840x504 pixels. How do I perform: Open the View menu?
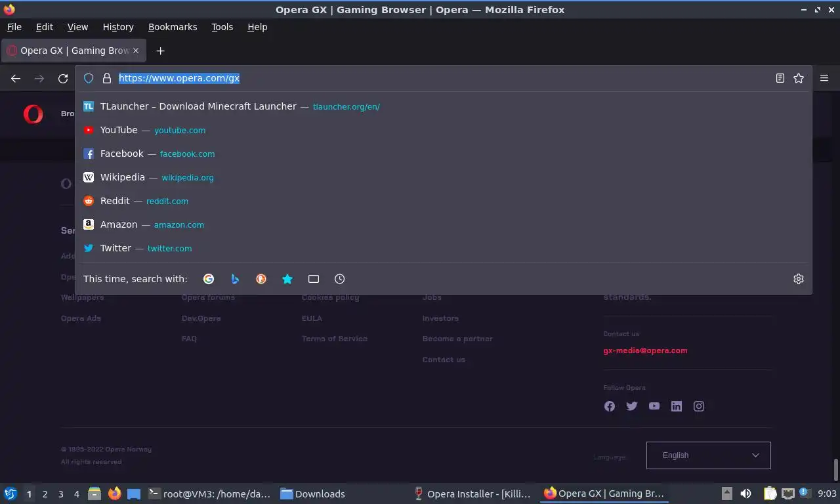click(77, 27)
